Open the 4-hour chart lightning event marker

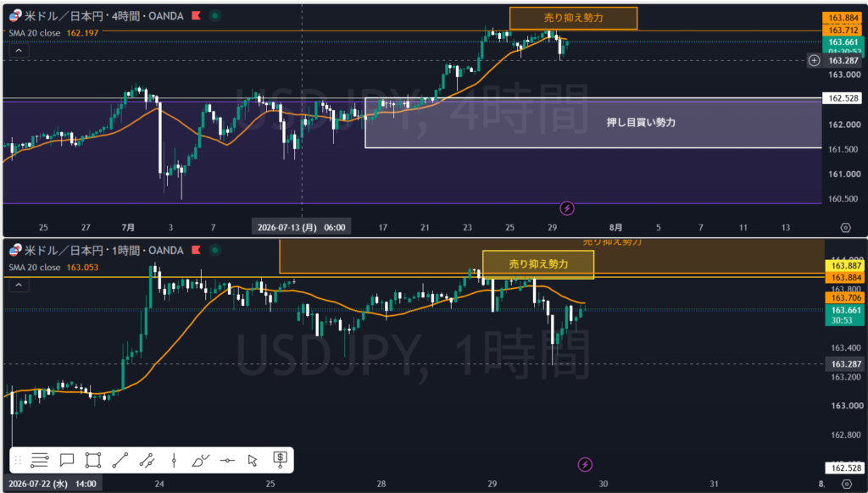pyautogui.click(x=567, y=208)
